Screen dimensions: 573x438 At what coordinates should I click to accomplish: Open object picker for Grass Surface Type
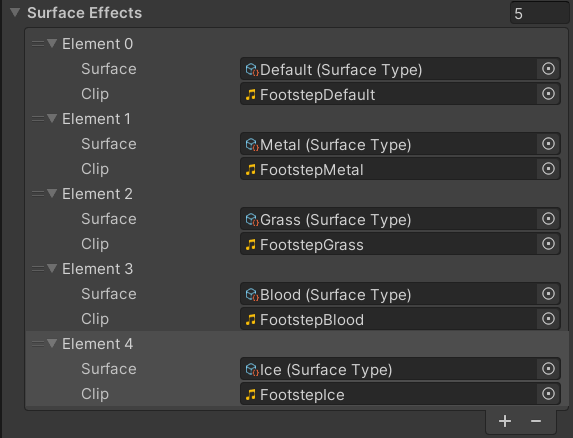tap(548, 219)
